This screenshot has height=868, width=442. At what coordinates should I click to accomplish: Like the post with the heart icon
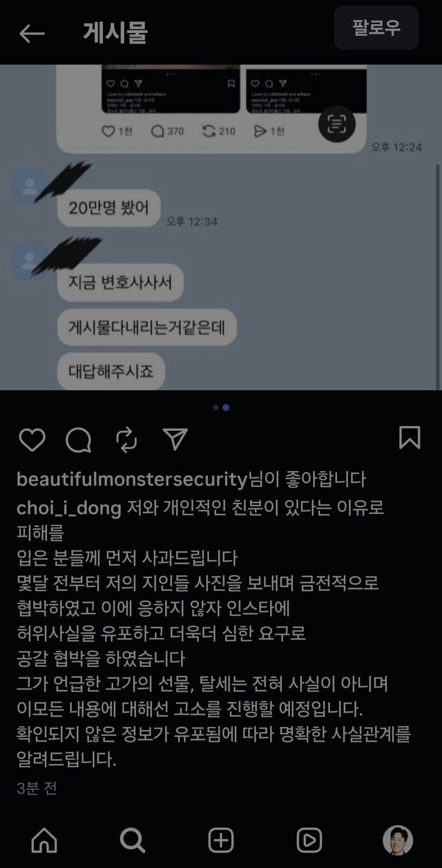click(32, 438)
